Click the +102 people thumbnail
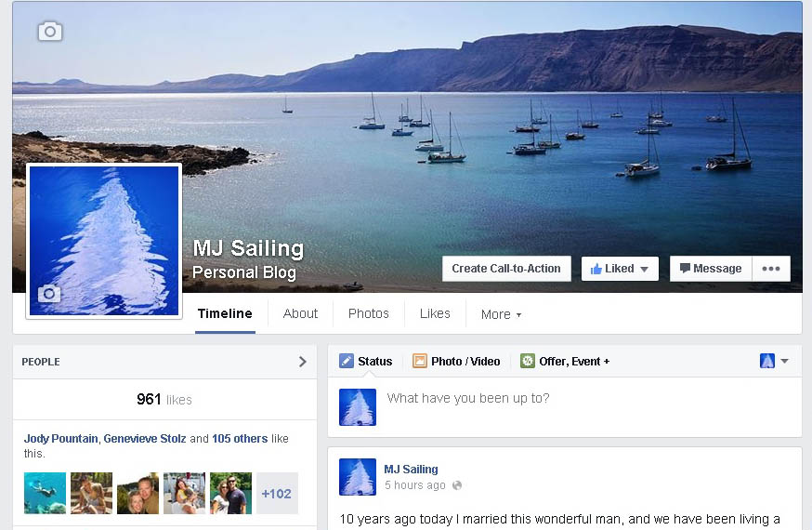812x530 pixels. (x=277, y=493)
